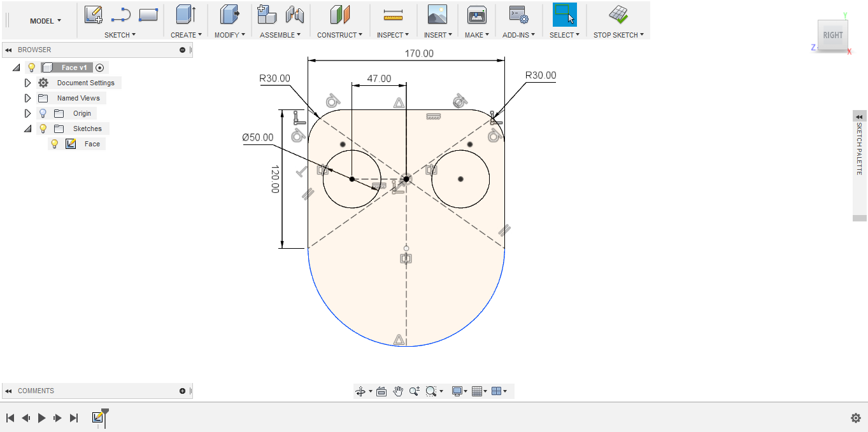868x432 pixels.
Task: Jump to timeline beginning
Action: click(10, 418)
